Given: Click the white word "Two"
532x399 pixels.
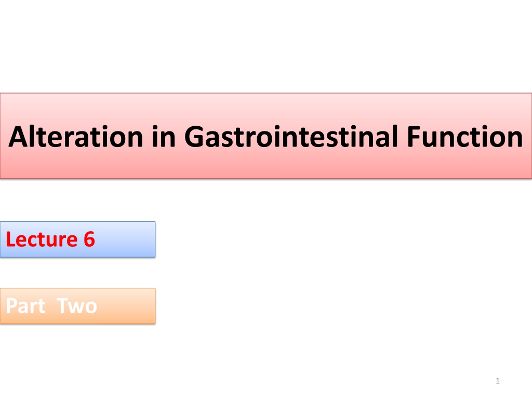Looking at the screenshot, I should click(x=77, y=305).
